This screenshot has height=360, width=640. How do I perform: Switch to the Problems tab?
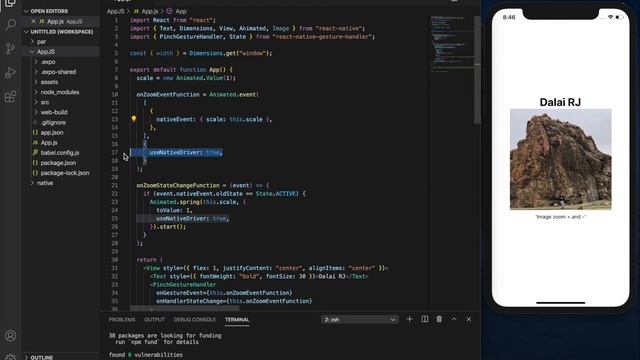[x=122, y=320]
